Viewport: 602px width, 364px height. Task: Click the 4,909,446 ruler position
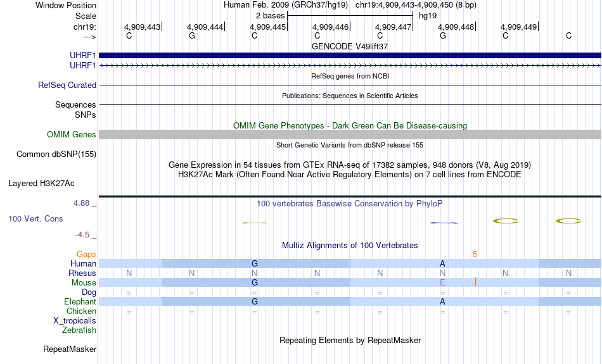(x=331, y=27)
